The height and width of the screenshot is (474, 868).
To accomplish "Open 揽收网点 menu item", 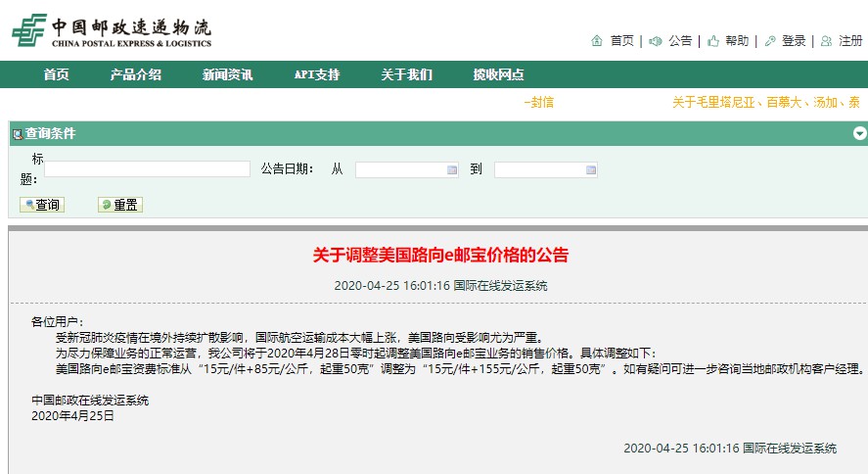I will tap(498, 74).
